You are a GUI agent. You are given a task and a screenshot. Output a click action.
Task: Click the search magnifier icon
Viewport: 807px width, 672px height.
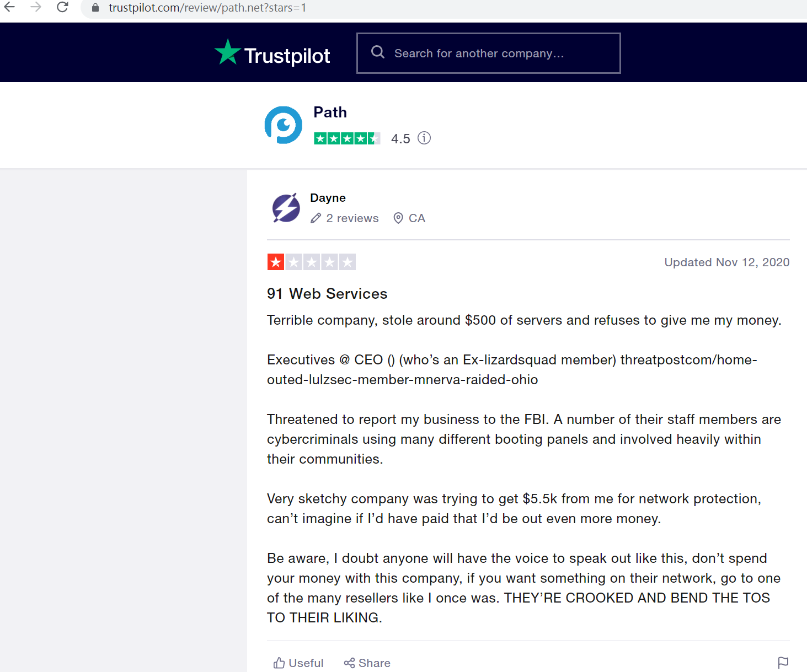[x=378, y=52]
